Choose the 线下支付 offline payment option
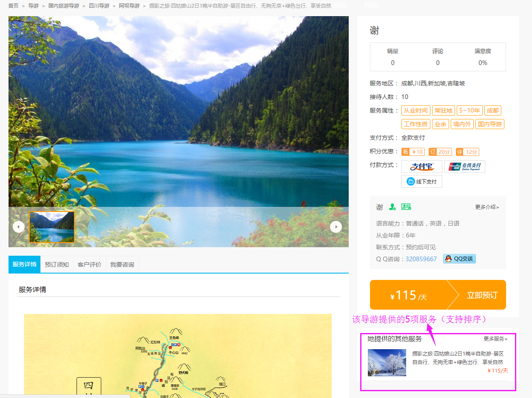 (421, 181)
